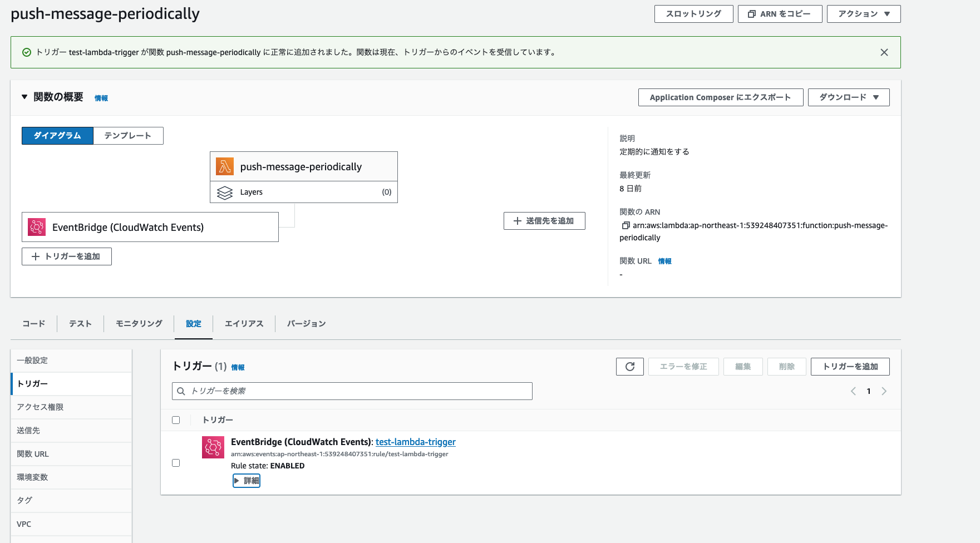Switch to the エイリアス tab
This screenshot has width=980, height=543.
(244, 324)
